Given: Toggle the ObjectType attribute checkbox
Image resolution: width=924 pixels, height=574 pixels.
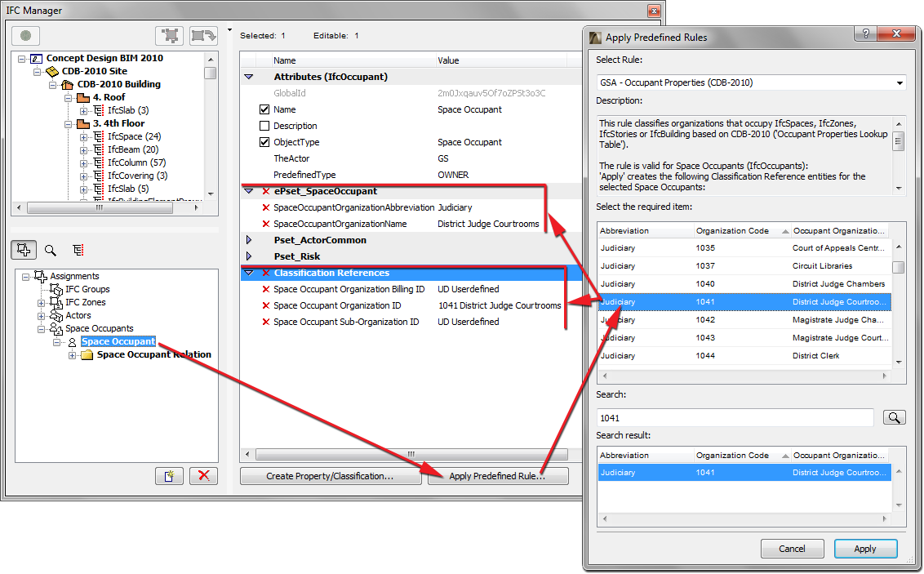Looking at the screenshot, I should 264,142.
